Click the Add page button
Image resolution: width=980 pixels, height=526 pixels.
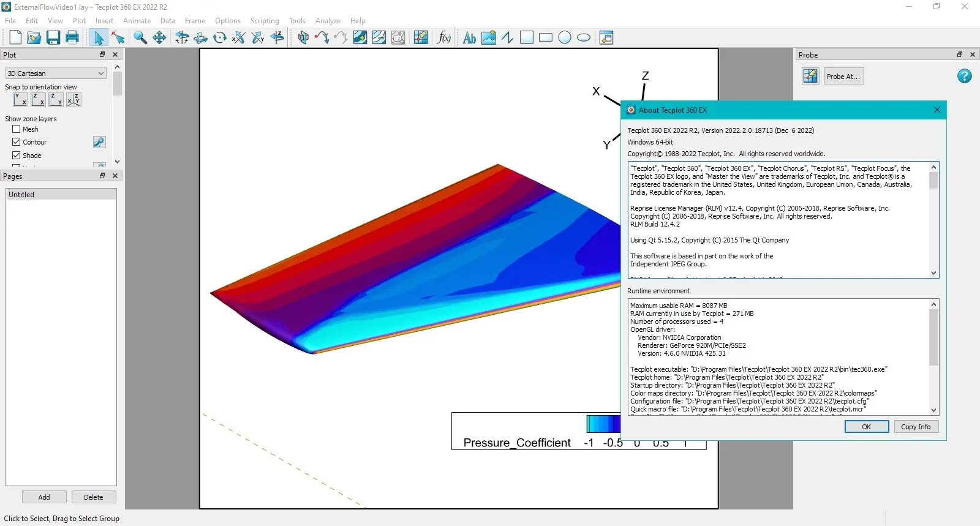[44, 497]
